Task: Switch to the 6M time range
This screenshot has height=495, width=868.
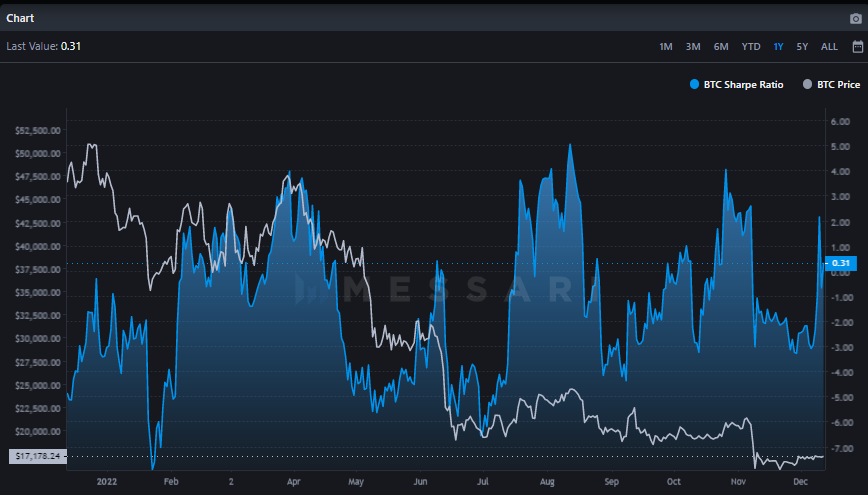Action: click(721, 47)
